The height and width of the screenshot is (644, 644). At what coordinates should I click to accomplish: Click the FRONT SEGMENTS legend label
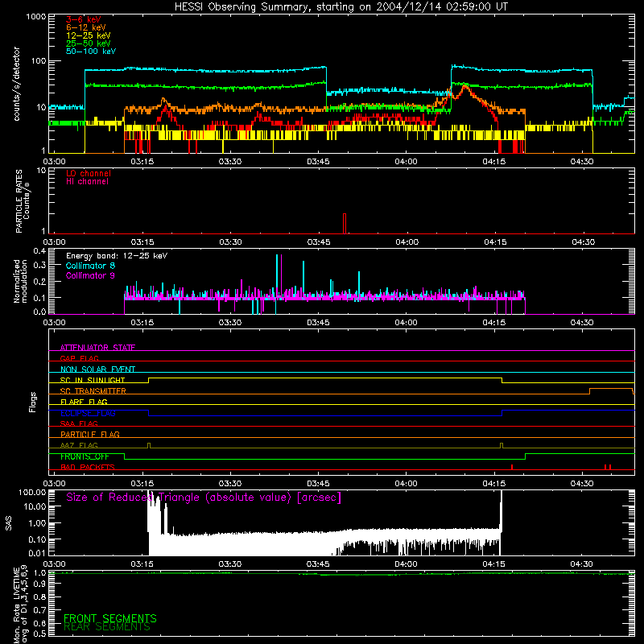pos(110,618)
